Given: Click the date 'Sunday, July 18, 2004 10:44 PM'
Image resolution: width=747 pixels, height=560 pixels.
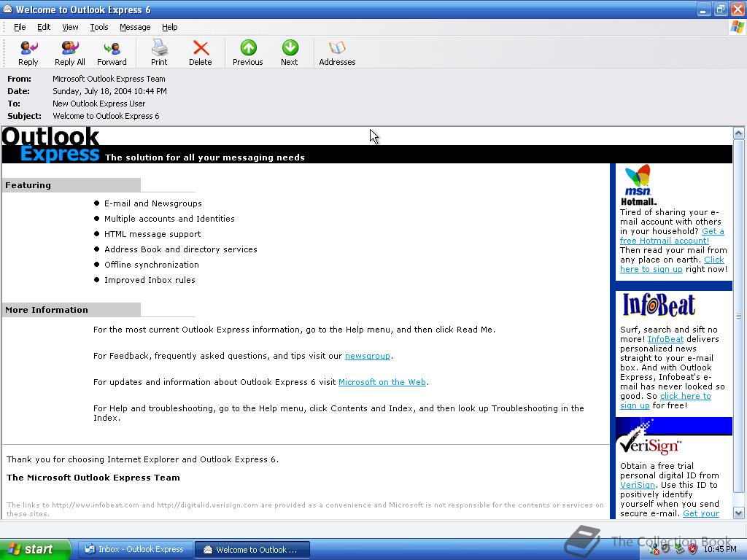Looking at the screenshot, I should point(109,91).
